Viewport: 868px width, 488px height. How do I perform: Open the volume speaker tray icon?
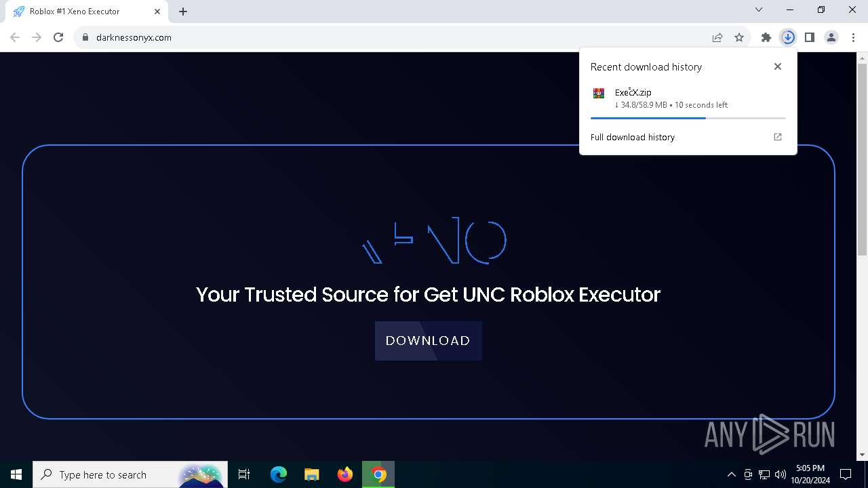tap(781, 474)
